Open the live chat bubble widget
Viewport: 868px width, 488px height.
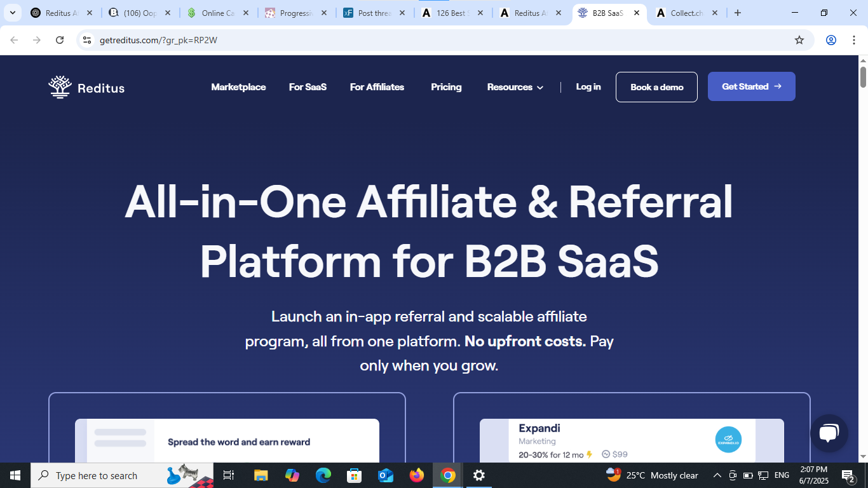click(829, 434)
